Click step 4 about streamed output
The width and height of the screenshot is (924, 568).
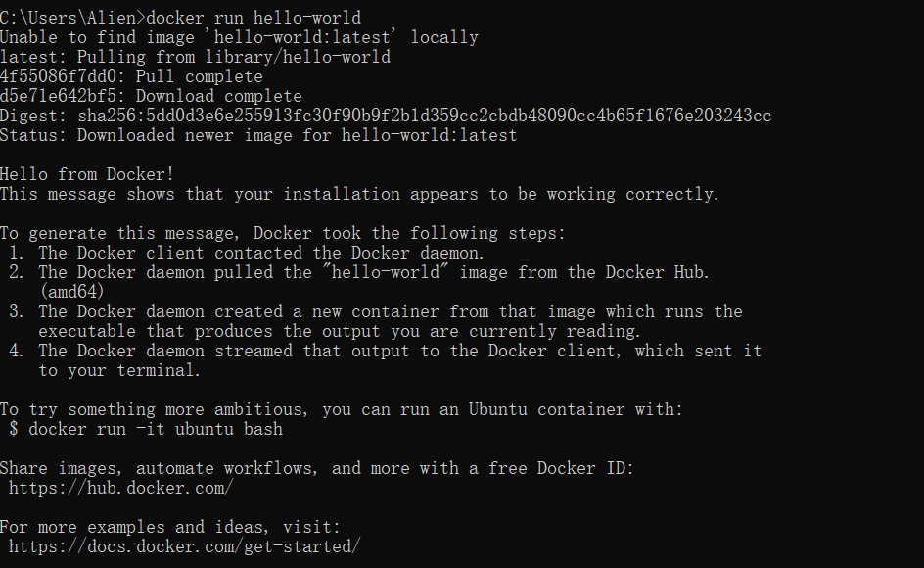point(386,360)
